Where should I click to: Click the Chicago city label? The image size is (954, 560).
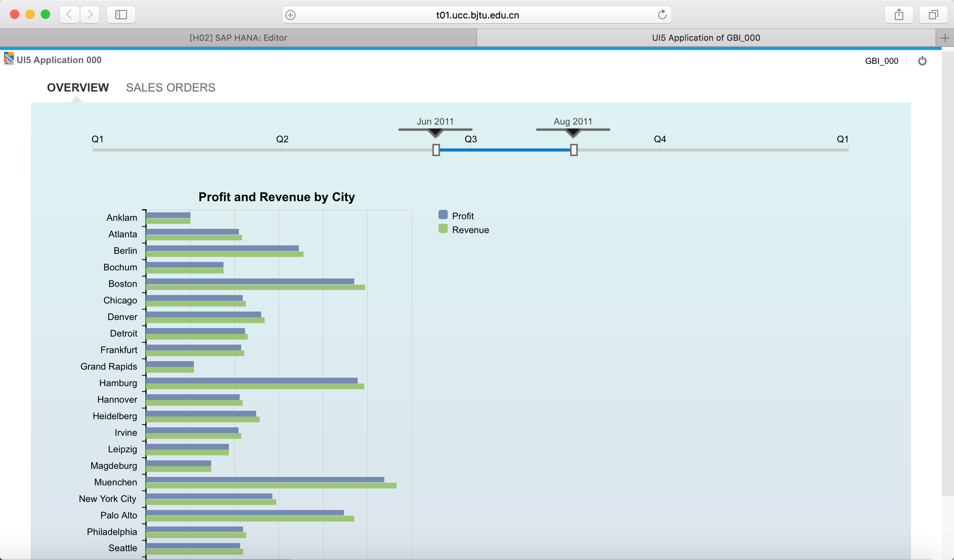point(120,300)
